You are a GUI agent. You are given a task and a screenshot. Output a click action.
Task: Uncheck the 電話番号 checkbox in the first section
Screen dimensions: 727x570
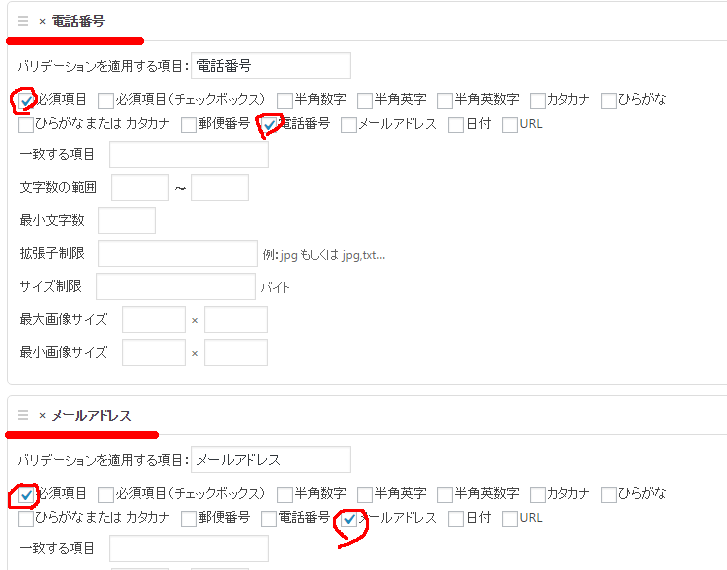[x=269, y=125]
